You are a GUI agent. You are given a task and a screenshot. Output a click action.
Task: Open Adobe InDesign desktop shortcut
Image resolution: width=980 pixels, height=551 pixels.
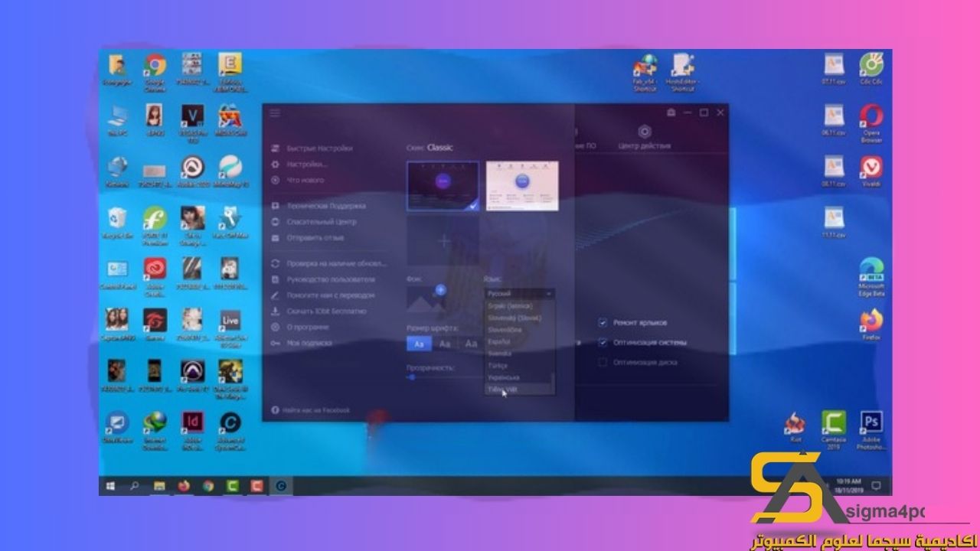pyautogui.click(x=191, y=429)
